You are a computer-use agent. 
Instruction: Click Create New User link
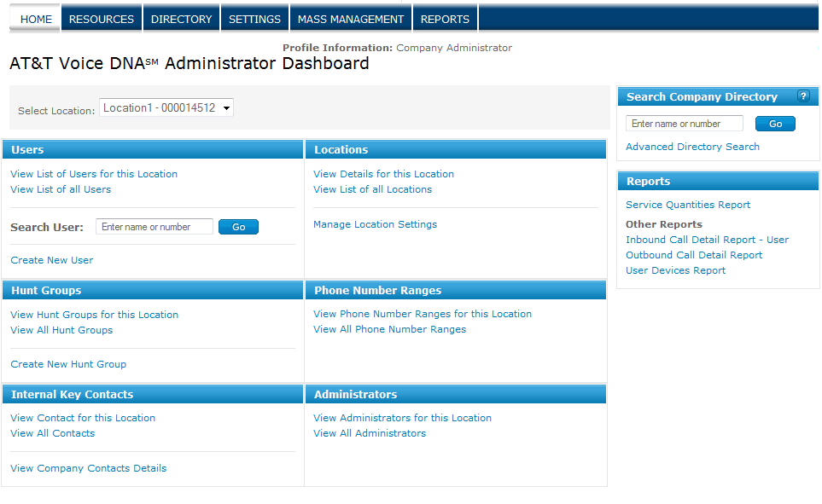[x=52, y=260]
